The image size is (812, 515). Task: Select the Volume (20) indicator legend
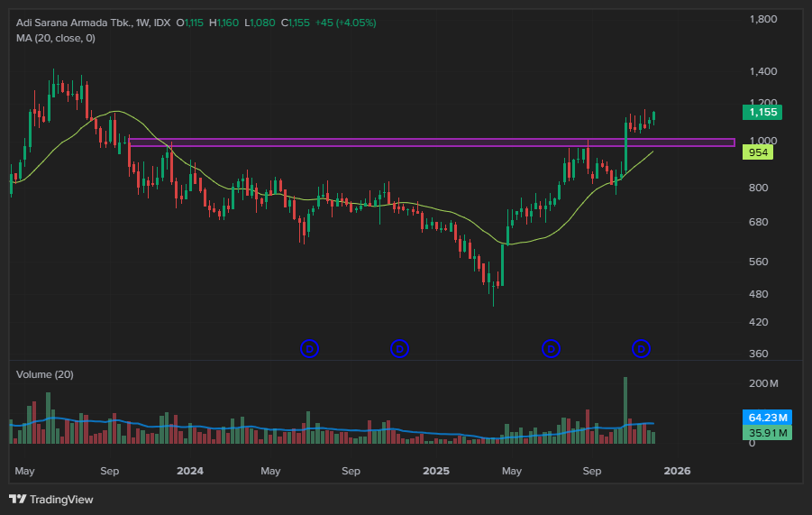(44, 374)
